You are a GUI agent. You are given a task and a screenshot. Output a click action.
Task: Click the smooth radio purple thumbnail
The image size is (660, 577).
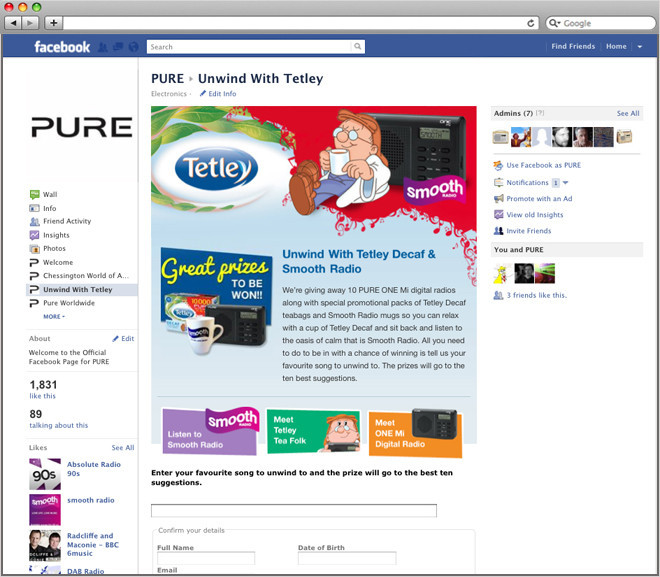[x=45, y=510]
